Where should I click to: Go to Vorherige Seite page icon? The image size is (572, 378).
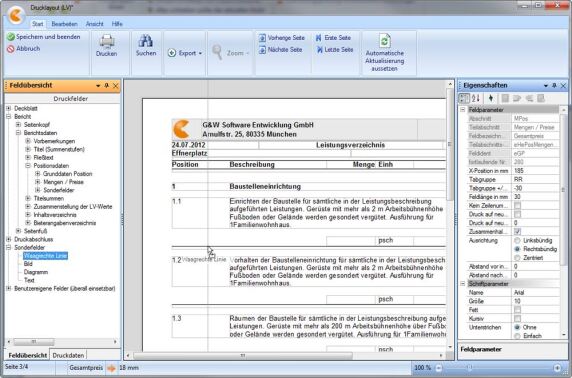pos(262,38)
